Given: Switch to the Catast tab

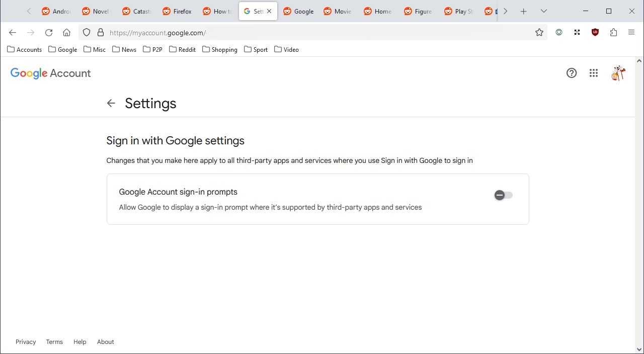Looking at the screenshot, I should click(137, 11).
